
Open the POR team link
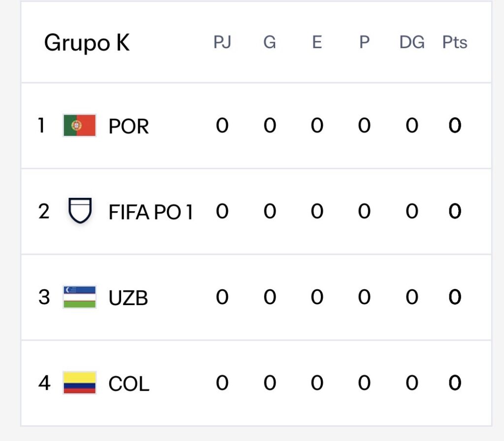[128, 126]
